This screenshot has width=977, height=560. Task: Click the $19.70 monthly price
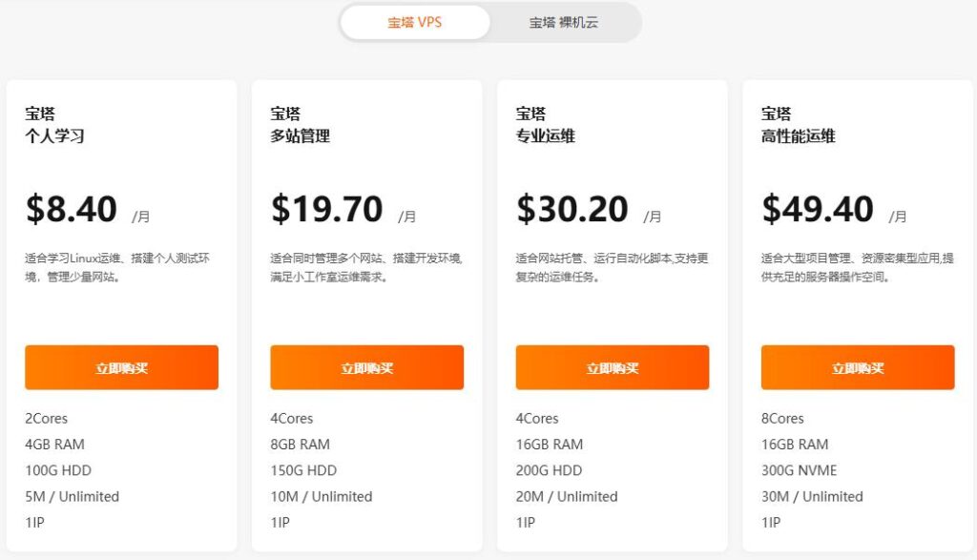327,209
